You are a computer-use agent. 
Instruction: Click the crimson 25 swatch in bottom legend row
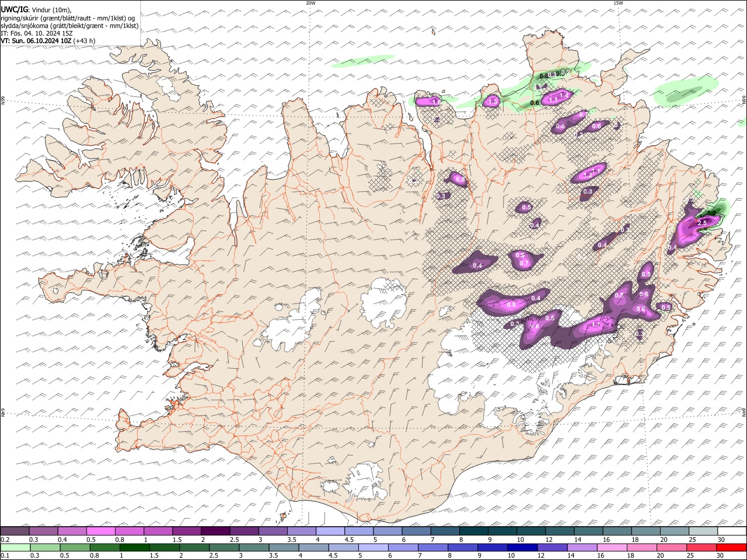point(702,547)
